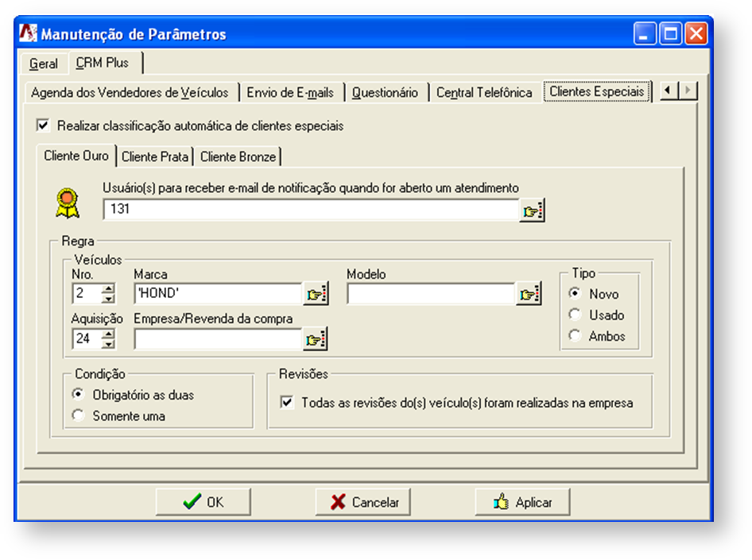This screenshot has height=560, width=752.
Task: Click into the Modelo text field
Action: pos(431,295)
